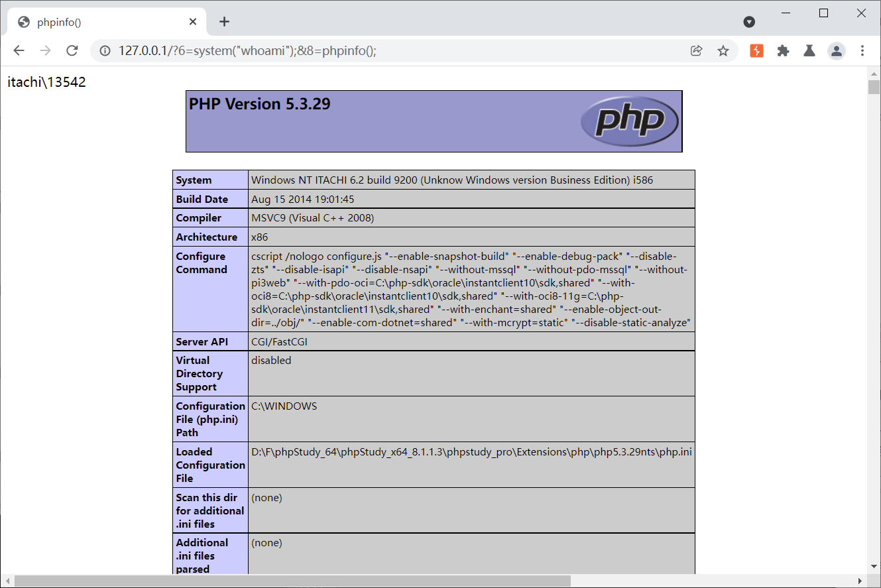Viewport: 881px width, 588px height.
Task: Click the 'MSVC9 (Visual C++ 2008)' value
Action: pos(312,218)
